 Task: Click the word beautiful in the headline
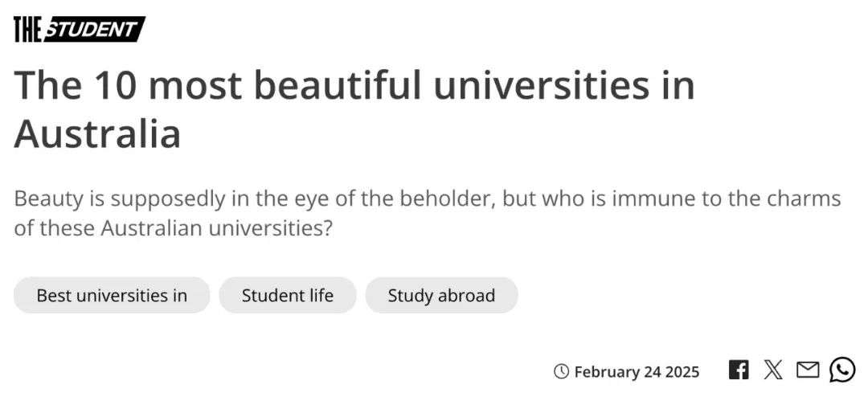pos(338,85)
